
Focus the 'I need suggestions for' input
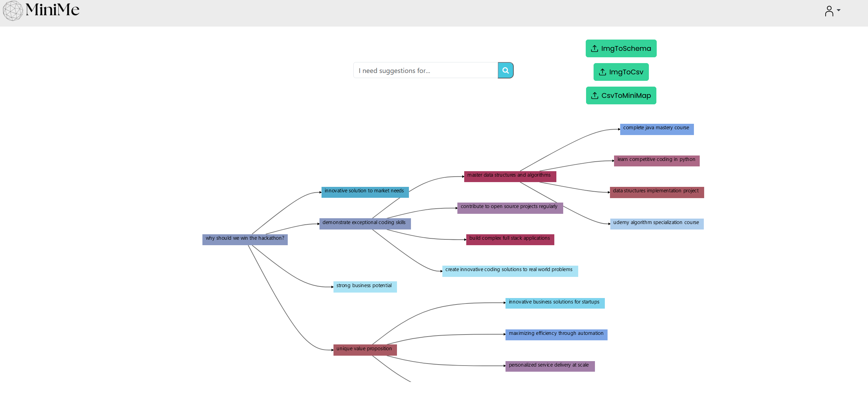tap(425, 70)
